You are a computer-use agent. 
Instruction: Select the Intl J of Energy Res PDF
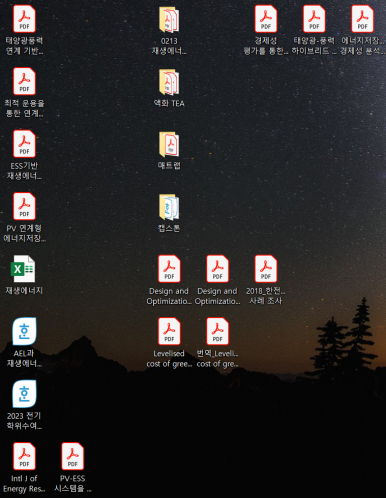pos(24,456)
